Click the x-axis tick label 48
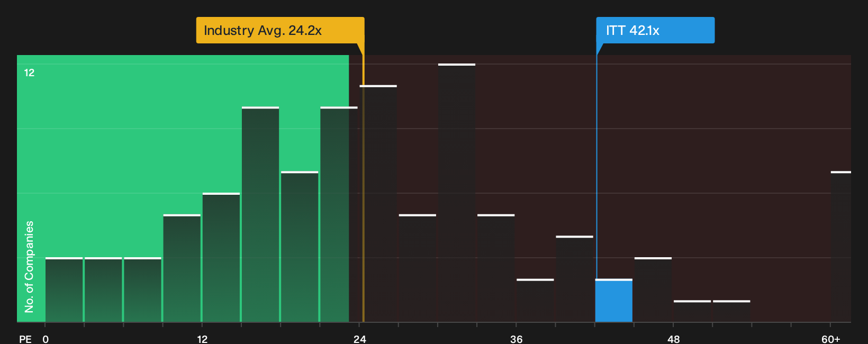The height and width of the screenshot is (344, 868). coord(674,339)
